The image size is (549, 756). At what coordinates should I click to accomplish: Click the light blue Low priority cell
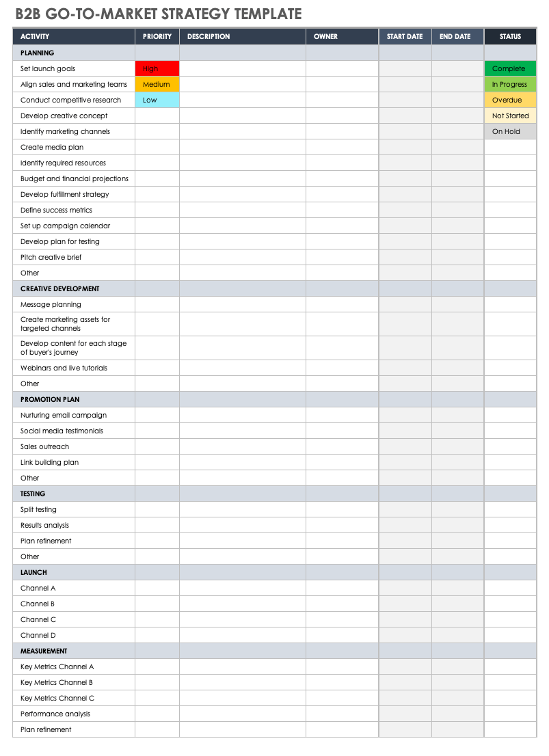(157, 100)
